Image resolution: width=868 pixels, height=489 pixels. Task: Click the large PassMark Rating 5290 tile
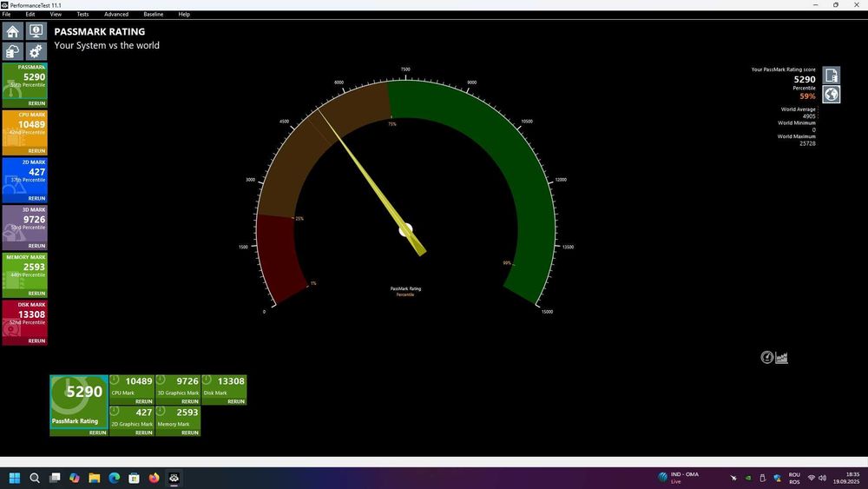79,401
